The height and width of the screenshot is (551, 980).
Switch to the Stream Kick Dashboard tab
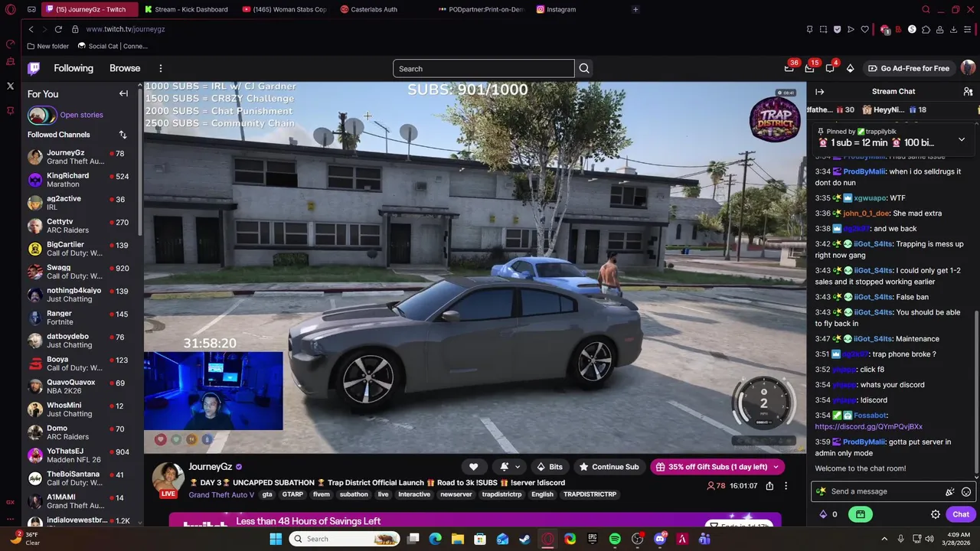(x=186, y=9)
